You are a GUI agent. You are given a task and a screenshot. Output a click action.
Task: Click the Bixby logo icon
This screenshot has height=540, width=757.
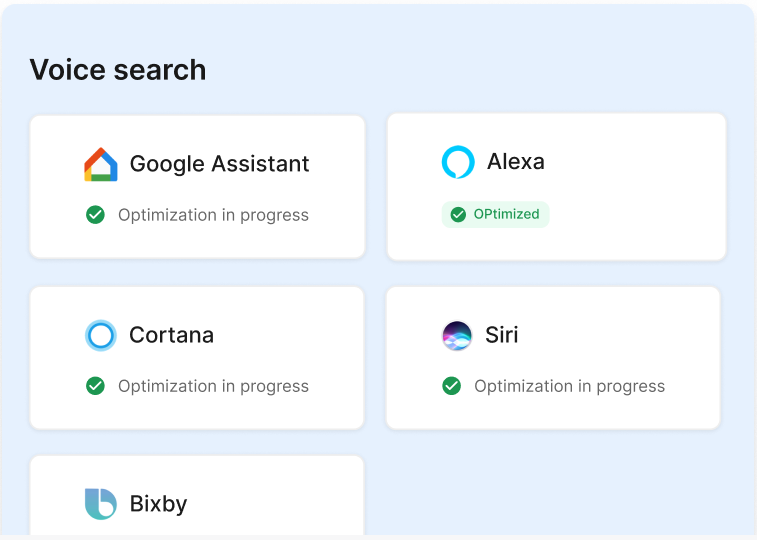(x=101, y=503)
